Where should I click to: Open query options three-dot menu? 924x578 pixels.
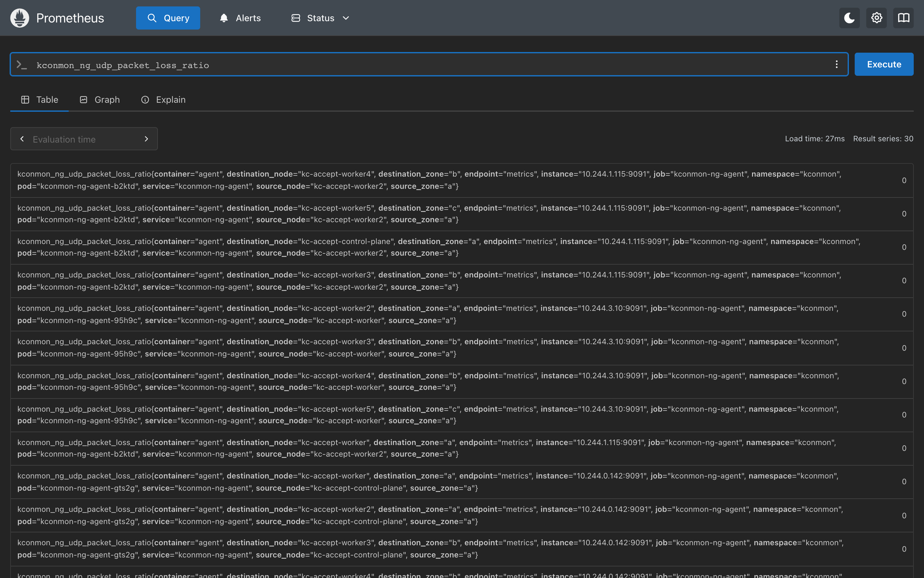(x=836, y=64)
